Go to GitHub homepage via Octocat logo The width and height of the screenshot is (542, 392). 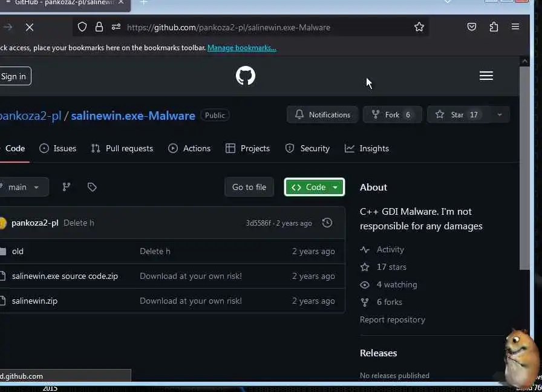(246, 76)
